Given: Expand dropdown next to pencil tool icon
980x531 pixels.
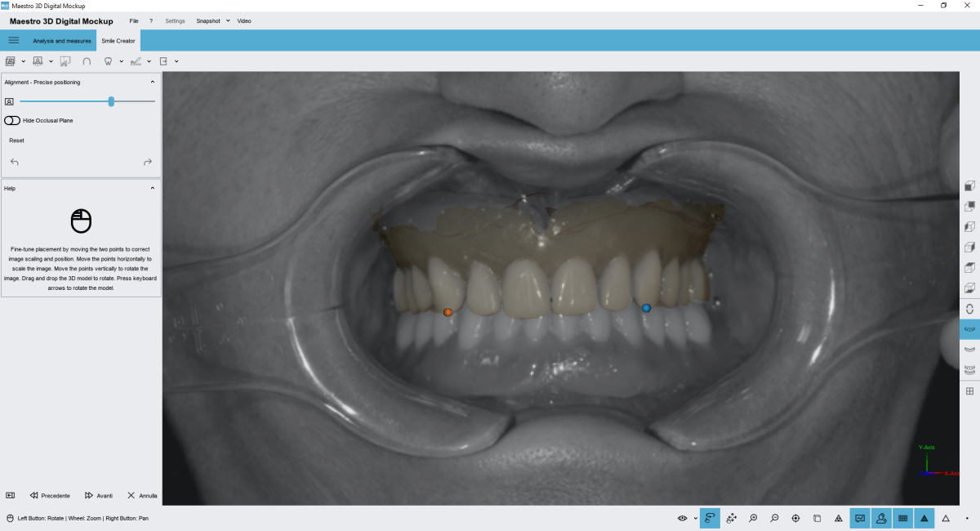Looking at the screenshot, I should click(x=149, y=61).
